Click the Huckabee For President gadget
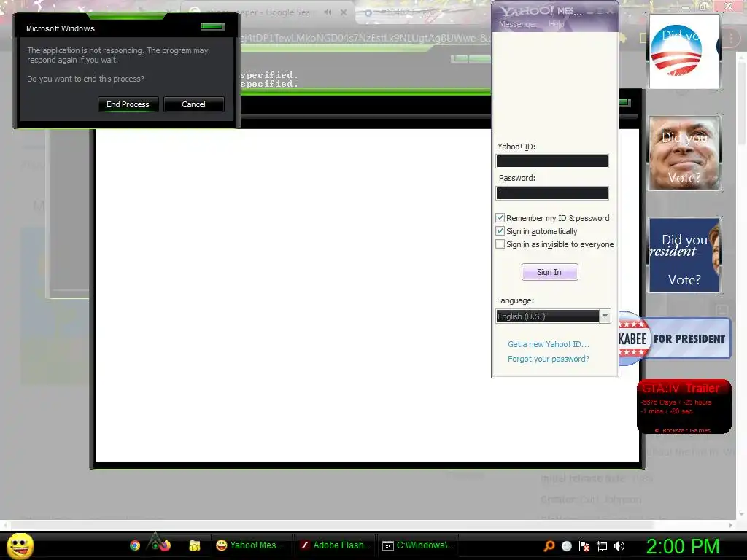Screen dimensions: 747x560 click(675, 338)
